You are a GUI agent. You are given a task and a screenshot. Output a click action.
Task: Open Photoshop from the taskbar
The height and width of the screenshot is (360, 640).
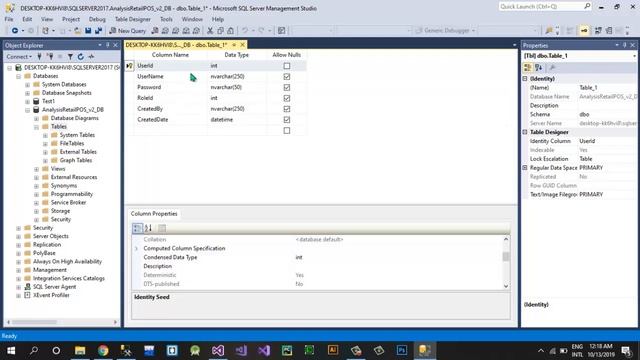(402, 350)
